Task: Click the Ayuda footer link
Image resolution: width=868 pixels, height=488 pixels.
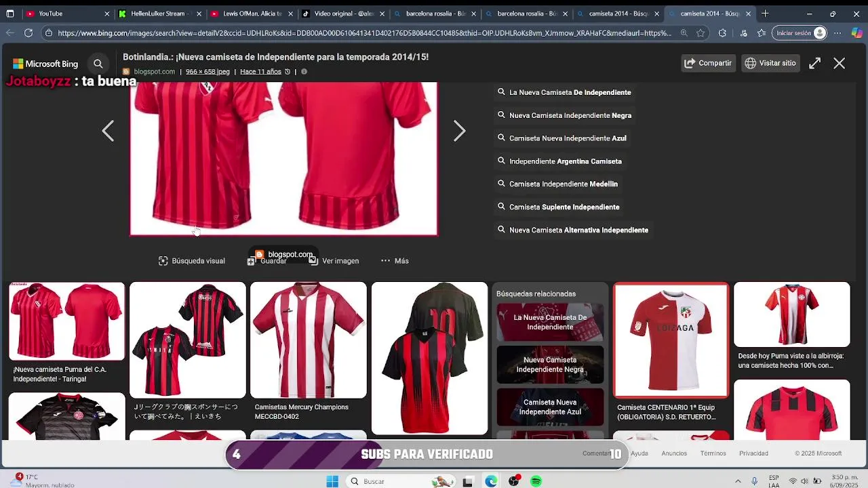Action: pyautogui.click(x=639, y=453)
